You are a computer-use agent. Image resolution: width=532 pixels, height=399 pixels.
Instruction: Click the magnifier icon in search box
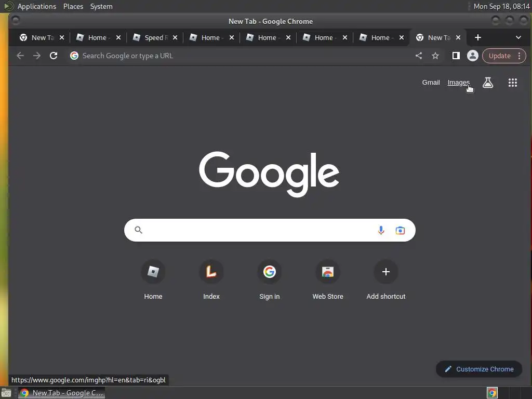(138, 230)
